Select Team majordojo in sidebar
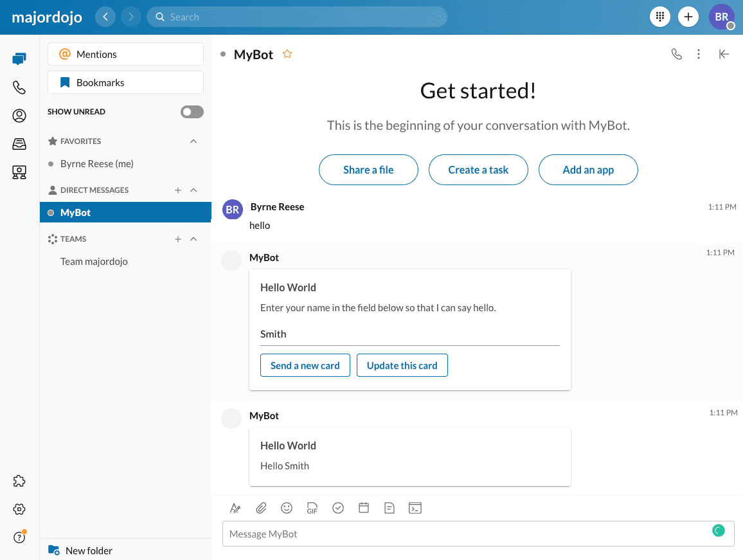The height and width of the screenshot is (560, 743). pyautogui.click(x=94, y=262)
